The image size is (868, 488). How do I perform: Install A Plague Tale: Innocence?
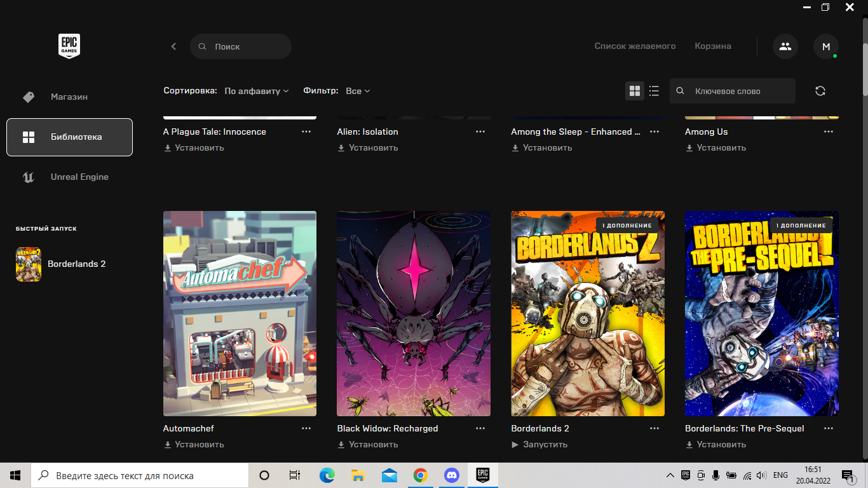coord(194,147)
